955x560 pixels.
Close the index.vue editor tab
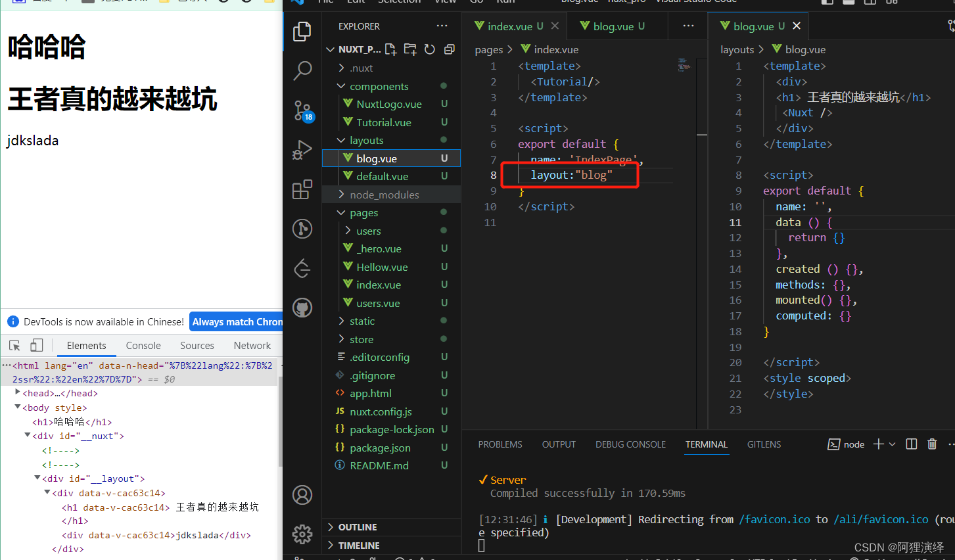point(555,26)
